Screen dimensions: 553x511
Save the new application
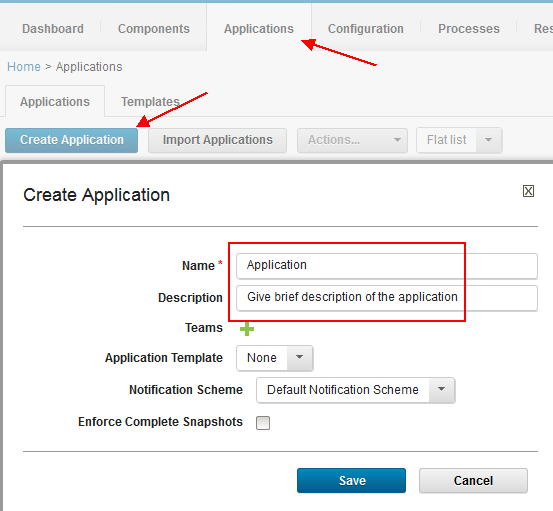pyautogui.click(x=351, y=480)
